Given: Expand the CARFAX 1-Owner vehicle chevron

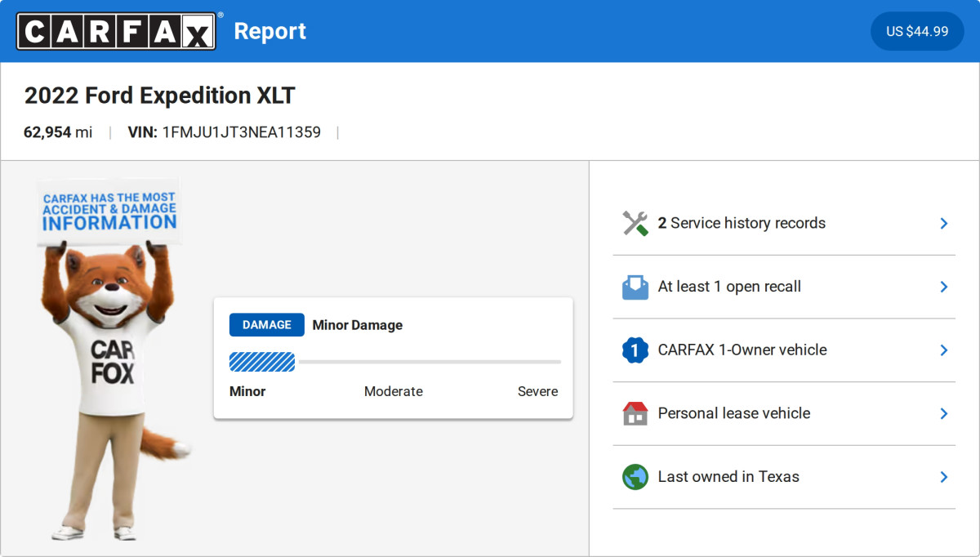Looking at the screenshot, I should pos(943,350).
